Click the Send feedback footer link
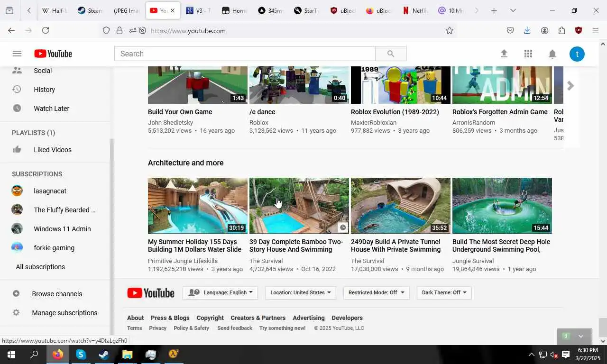Screen dimensions: 607x364 [235, 328]
